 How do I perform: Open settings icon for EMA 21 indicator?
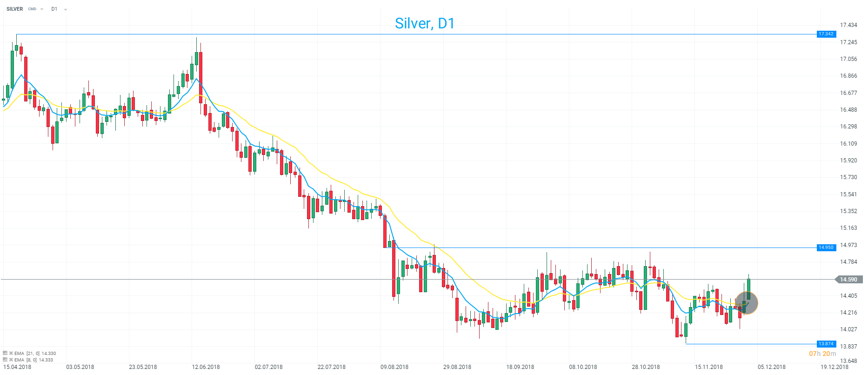(5, 353)
